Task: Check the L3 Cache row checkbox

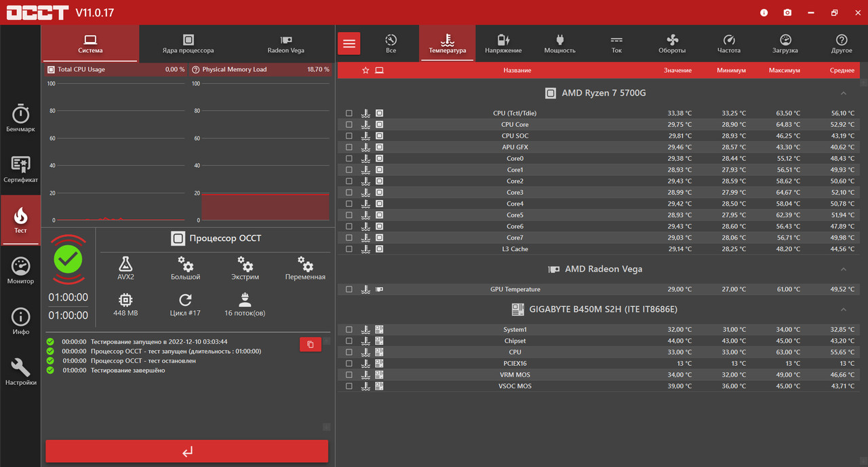Action: 349,249
